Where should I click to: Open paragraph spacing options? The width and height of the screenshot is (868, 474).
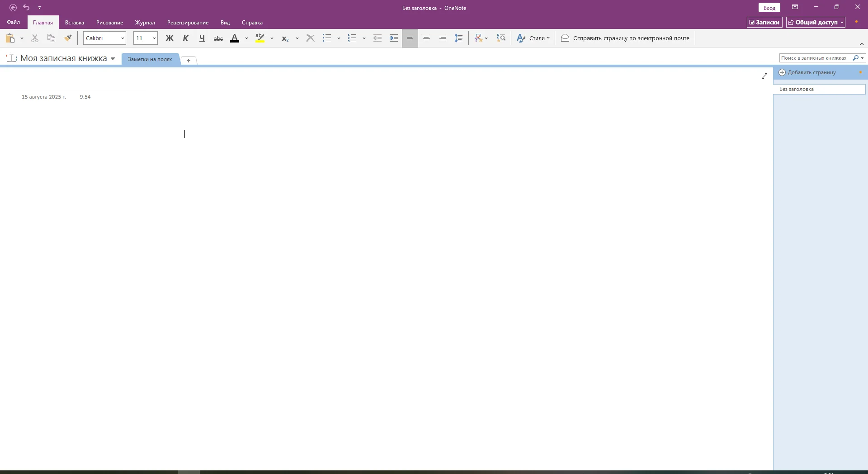(458, 38)
